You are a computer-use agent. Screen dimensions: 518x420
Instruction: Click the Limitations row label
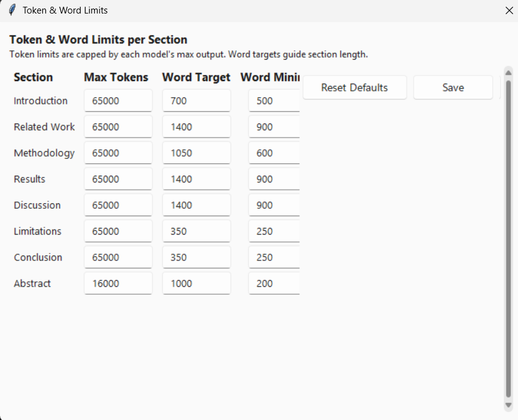[37, 231]
